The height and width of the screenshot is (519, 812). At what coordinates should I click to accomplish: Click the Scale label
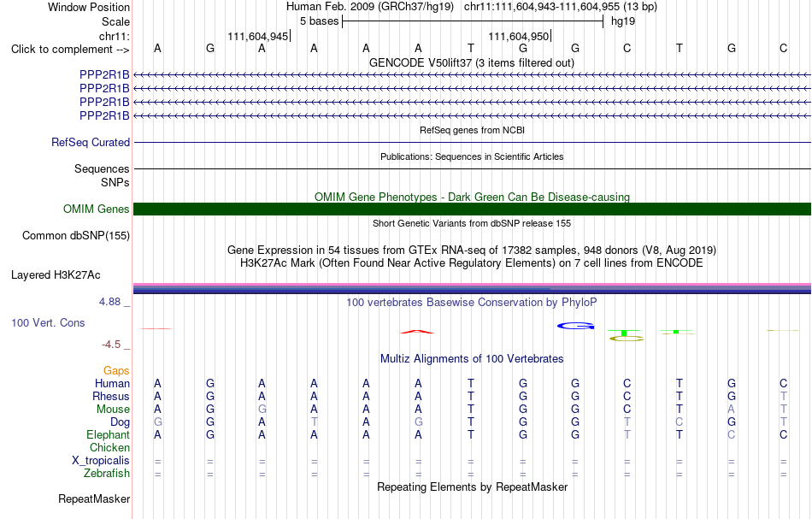click(x=116, y=21)
